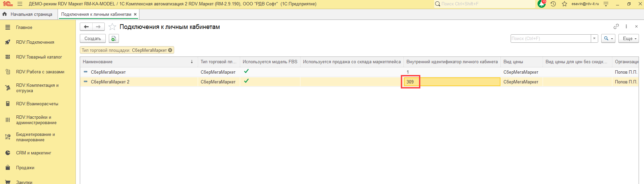The height and width of the screenshot is (184, 644).
Task: Click the Главное section icon
Action: [x=8, y=28]
